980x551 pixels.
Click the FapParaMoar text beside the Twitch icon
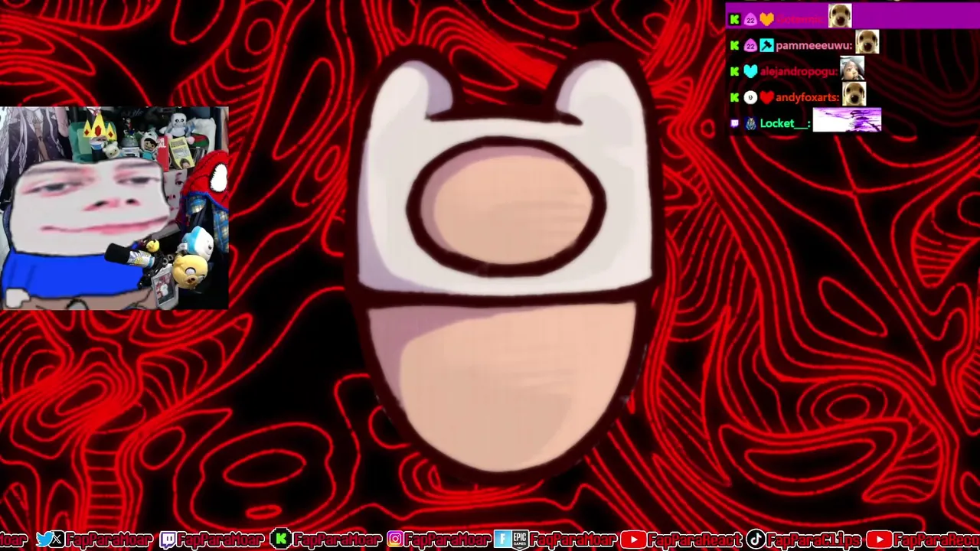220,540
